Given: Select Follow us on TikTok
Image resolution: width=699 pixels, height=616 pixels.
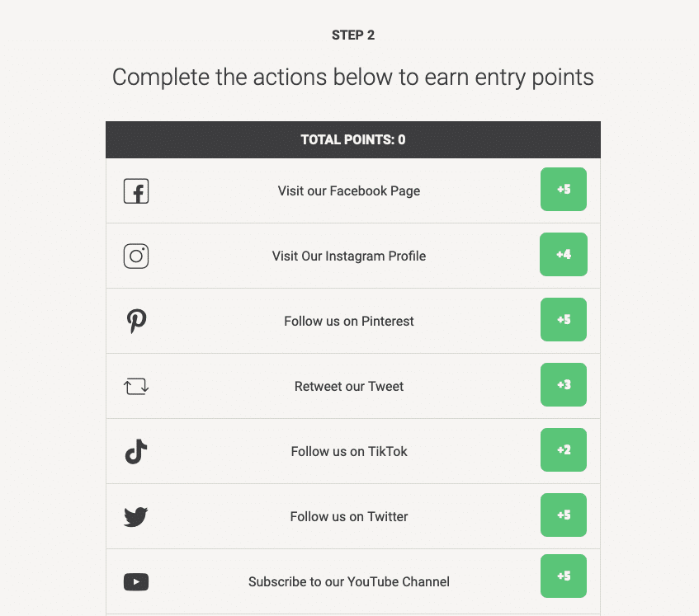Looking at the screenshot, I should [x=349, y=452].
